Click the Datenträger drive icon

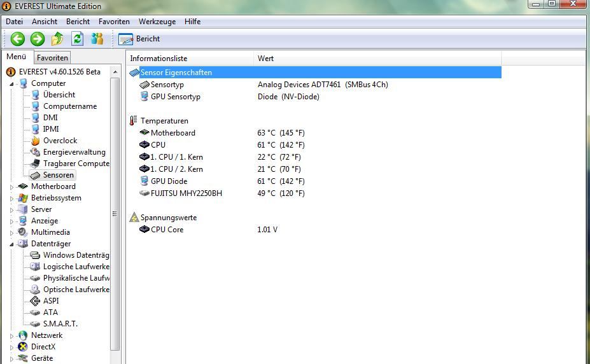(23, 244)
